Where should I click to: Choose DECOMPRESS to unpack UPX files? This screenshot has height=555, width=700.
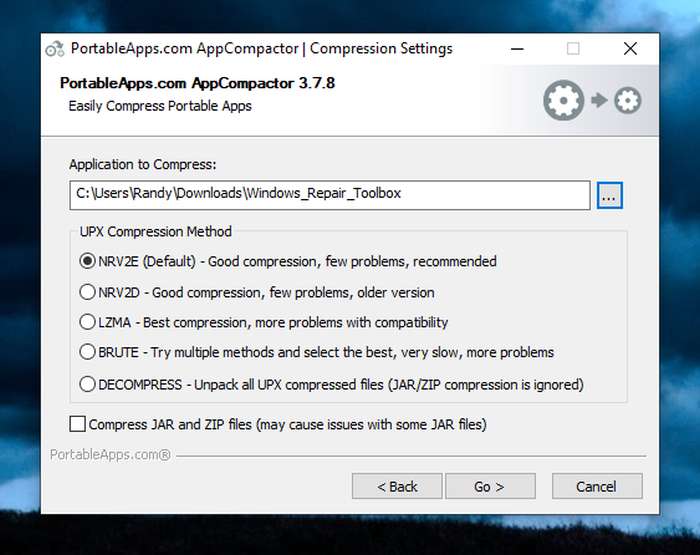(87, 384)
